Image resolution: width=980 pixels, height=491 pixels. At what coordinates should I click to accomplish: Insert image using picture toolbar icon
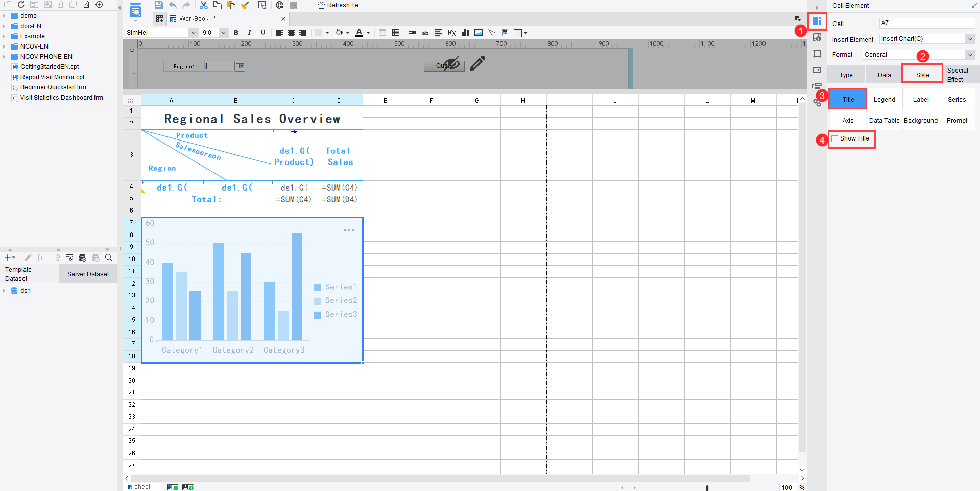coord(479,33)
